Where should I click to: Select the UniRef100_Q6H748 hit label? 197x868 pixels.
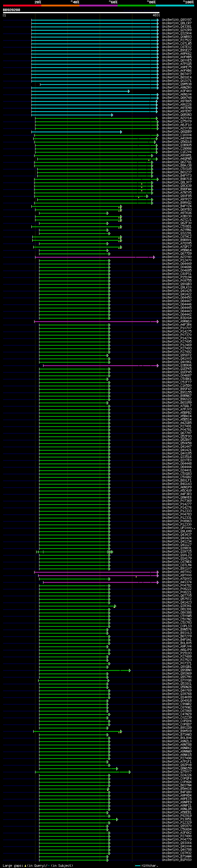click(177, 98)
